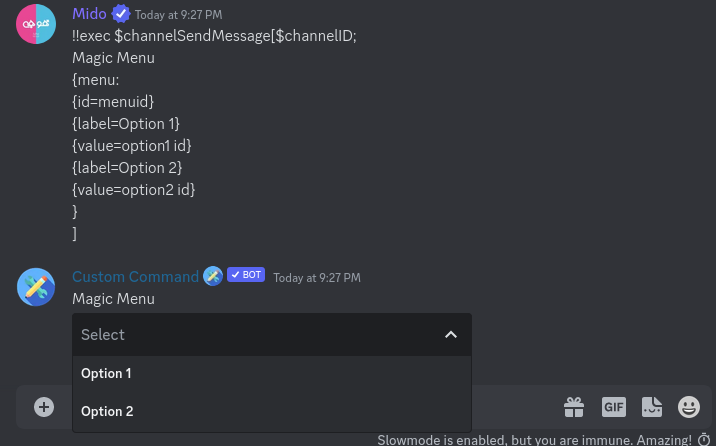
Task: Open the emoji picker smiley
Action: 689,407
